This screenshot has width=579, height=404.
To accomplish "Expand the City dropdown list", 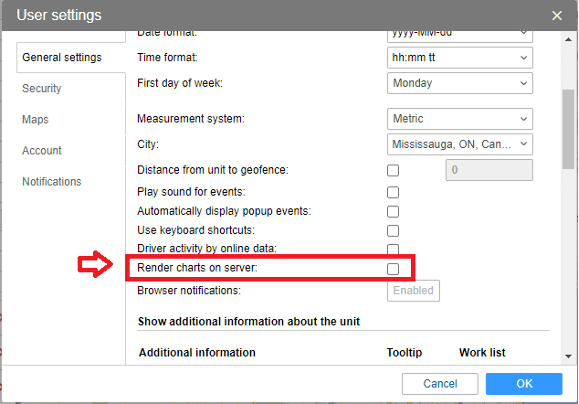I will 460,144.
